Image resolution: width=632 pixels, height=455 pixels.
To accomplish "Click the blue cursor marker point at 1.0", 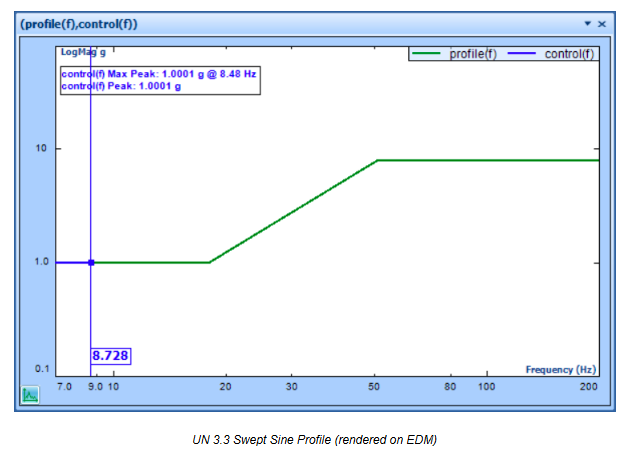I will [x=91, y=262].
